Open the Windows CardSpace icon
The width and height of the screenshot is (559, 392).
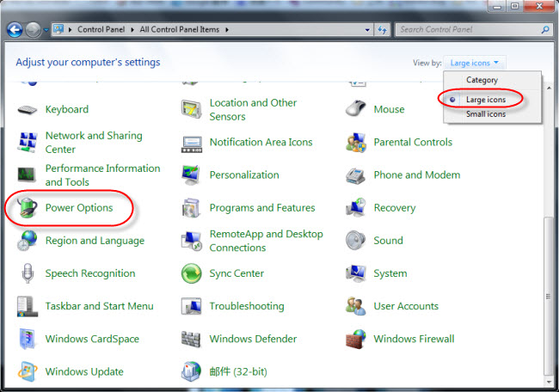tap(28, 339)
